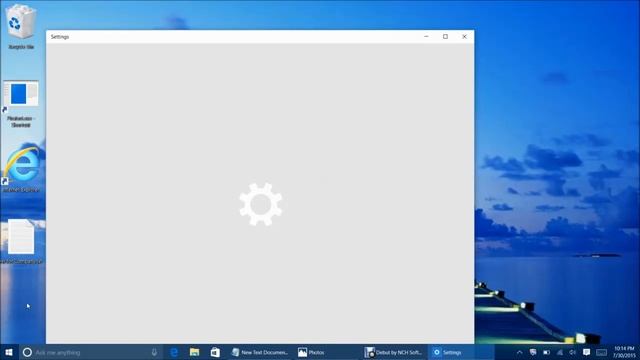The image size is (640, 360).
Task: Switch to Debut by NCH Software taskbar item
Action: pyautogui.click(x=394, y=352)
